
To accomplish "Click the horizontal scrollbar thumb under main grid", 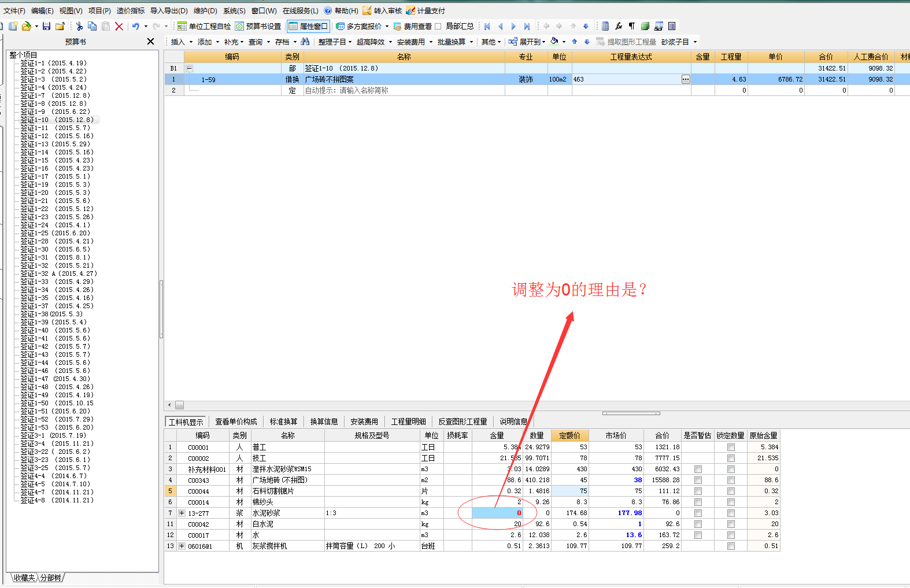I will point(179,405).
